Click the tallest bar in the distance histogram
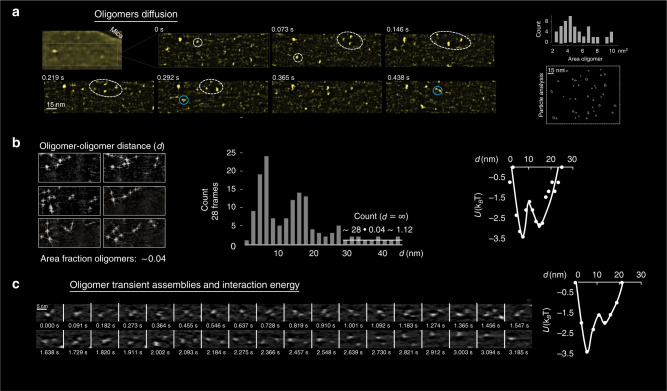 (267, 201)
